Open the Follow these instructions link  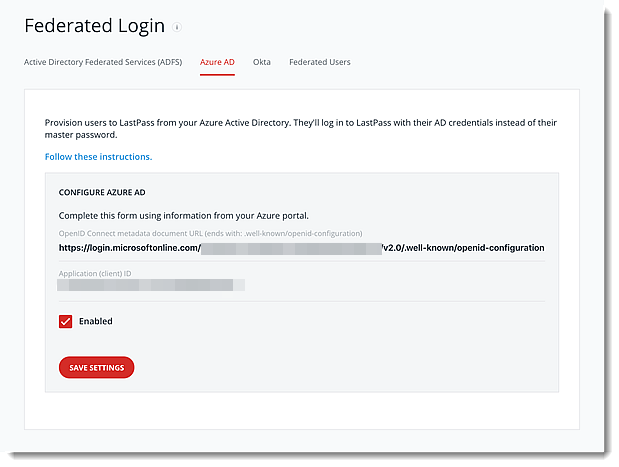click(x=98, y=157)
